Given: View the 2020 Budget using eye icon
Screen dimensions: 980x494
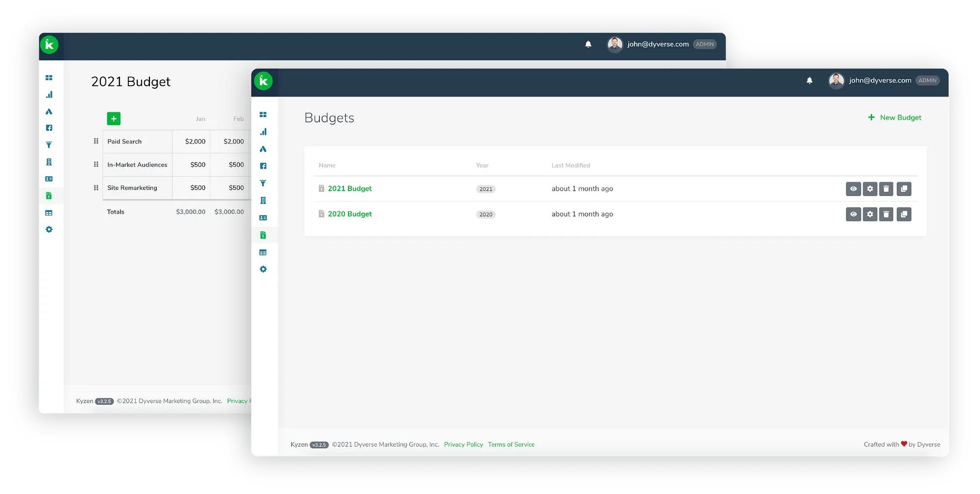Looking at the screenshot, I should point(853,214).
